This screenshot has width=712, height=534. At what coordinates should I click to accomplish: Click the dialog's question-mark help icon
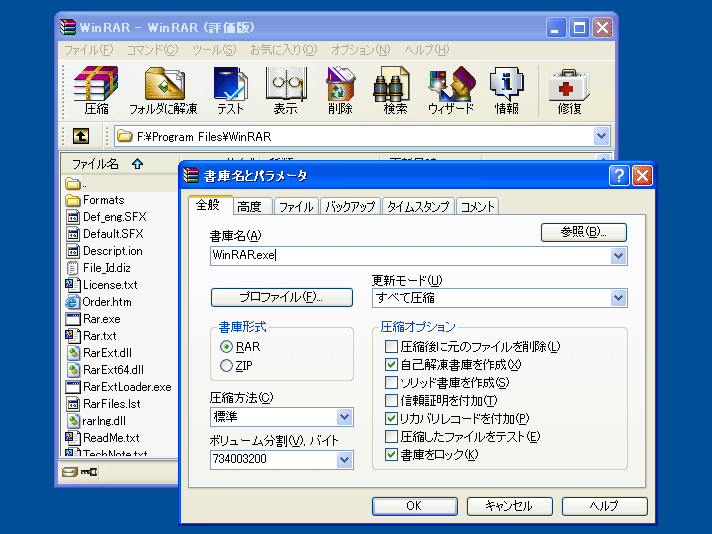pos(619,175)
